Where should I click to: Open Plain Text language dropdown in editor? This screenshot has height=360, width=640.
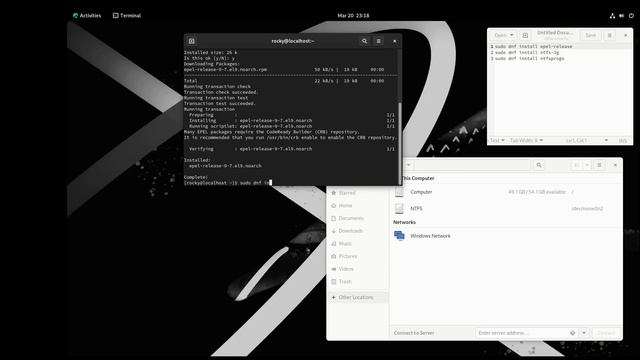tap(497, 140)
